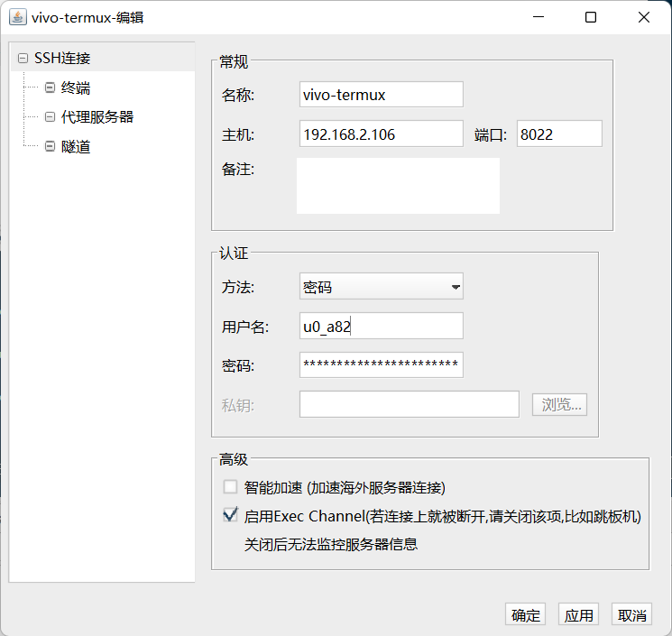The width and height of the screenshot is (672, 636).
Task: Uncheck the 启用Exec Channel checkbox
Action: click(230, 515)
